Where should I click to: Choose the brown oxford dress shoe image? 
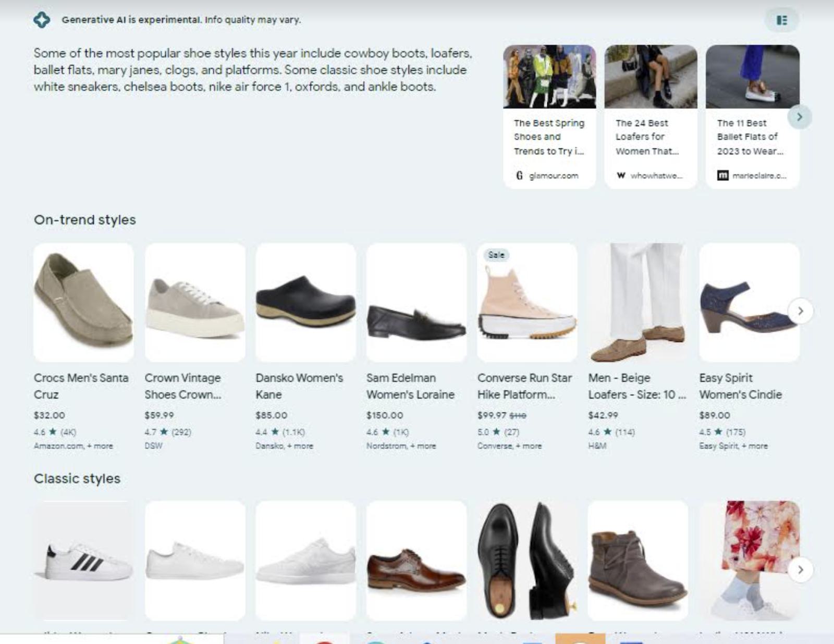click(416, 561)
